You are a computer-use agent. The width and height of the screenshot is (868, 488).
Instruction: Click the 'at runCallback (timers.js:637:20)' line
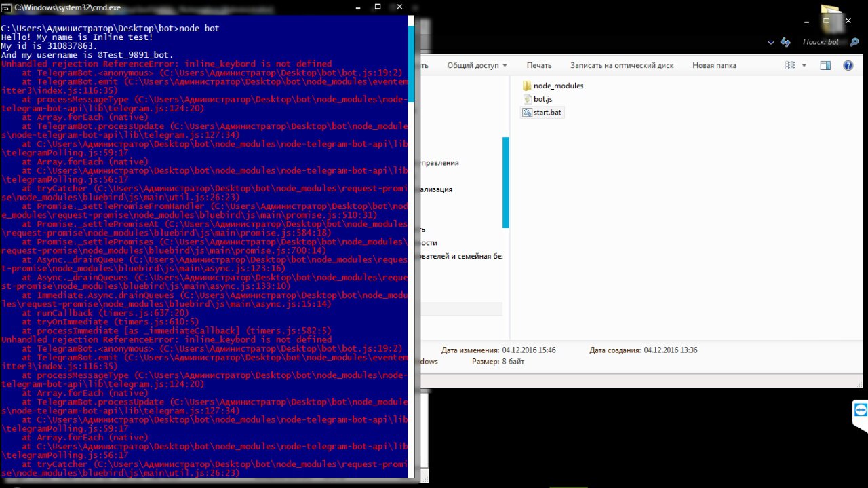click(104, 313)
